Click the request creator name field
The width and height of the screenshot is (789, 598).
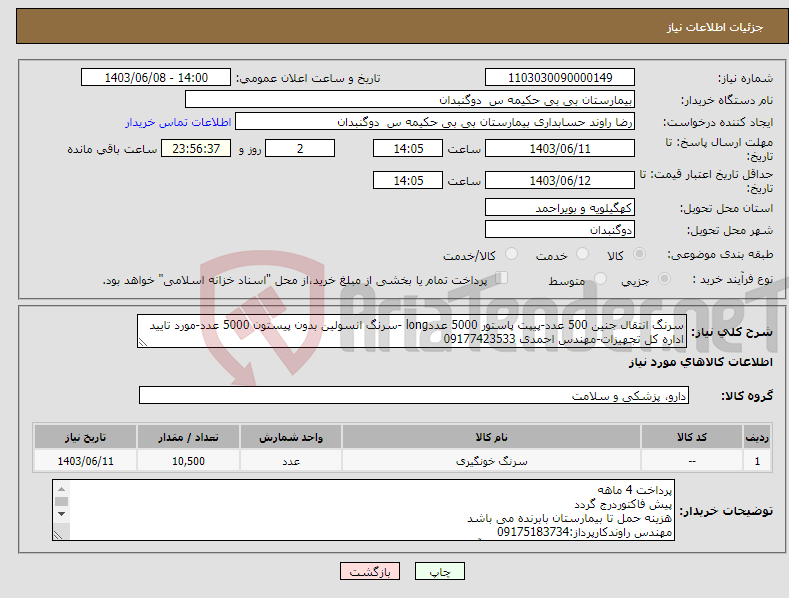[x=435, y=122]
